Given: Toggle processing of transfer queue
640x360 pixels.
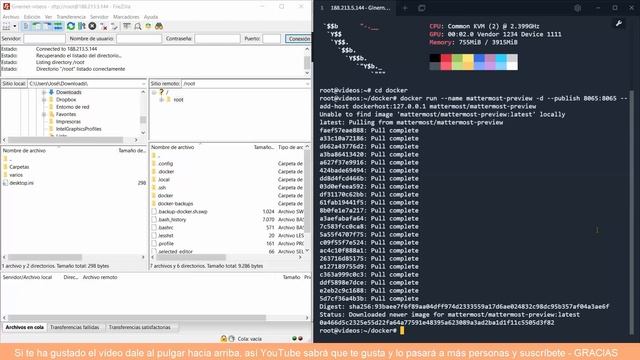Looking at the screenshot, I should point(82,26).
